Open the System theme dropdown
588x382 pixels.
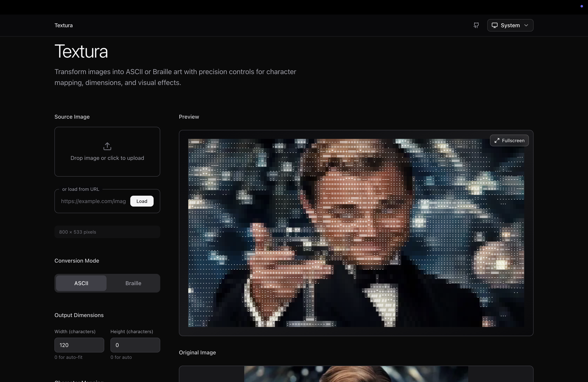(510, 25)
